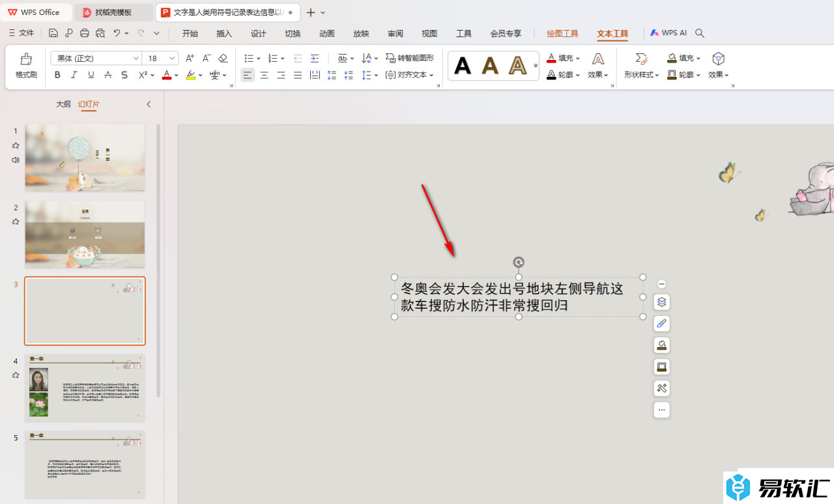
Task: Open the 插入 ribbon tab
Action: (x=224, y=33)
